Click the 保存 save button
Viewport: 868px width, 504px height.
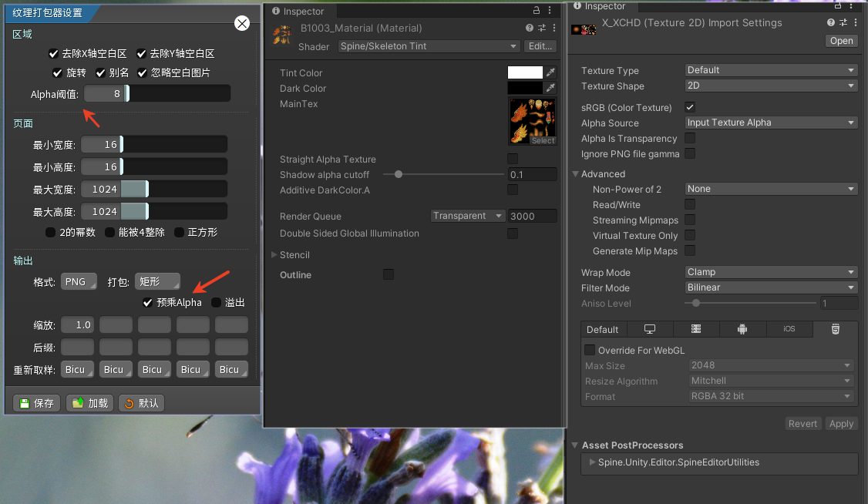(36, 403)
